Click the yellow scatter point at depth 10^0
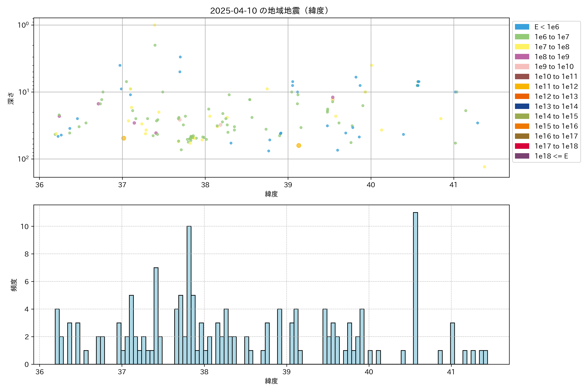588x392 pixels. 155,25
